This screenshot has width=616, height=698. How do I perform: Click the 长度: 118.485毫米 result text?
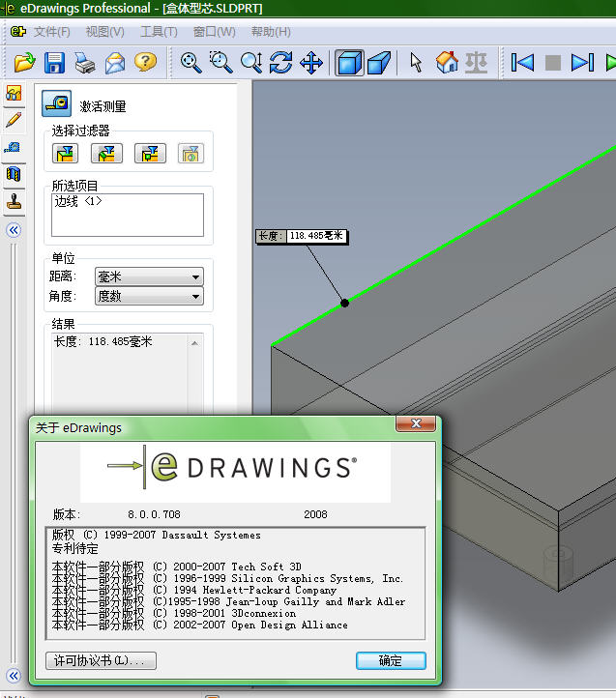[x=103, y=342]
